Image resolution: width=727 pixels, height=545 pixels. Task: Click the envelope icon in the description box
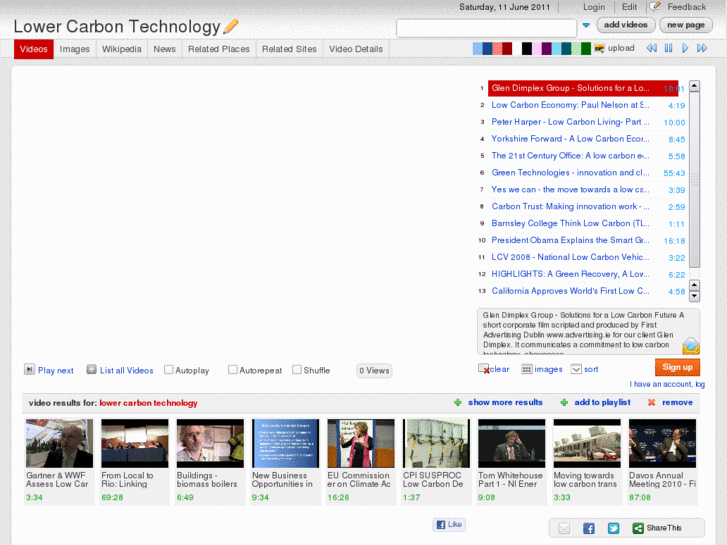click(691, 346)
